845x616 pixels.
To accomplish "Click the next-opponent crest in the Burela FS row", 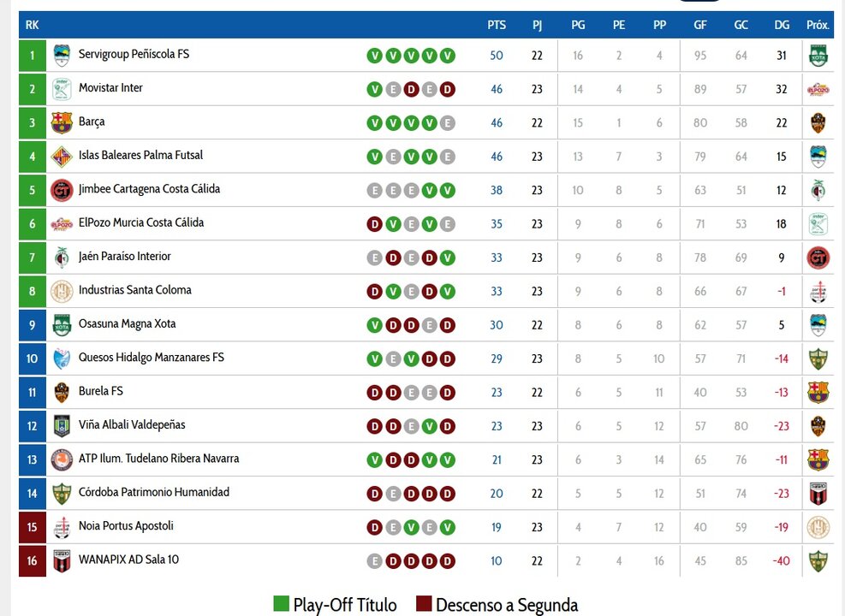I will (818, 392).
